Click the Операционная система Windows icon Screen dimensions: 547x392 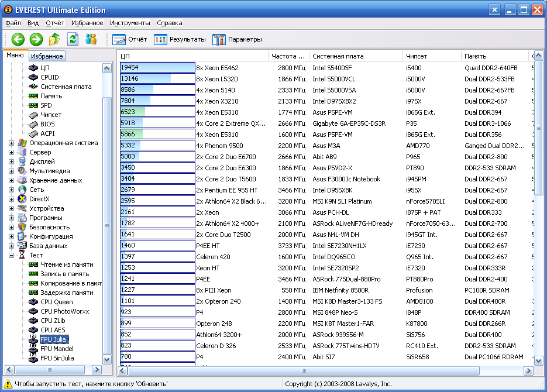22,143
